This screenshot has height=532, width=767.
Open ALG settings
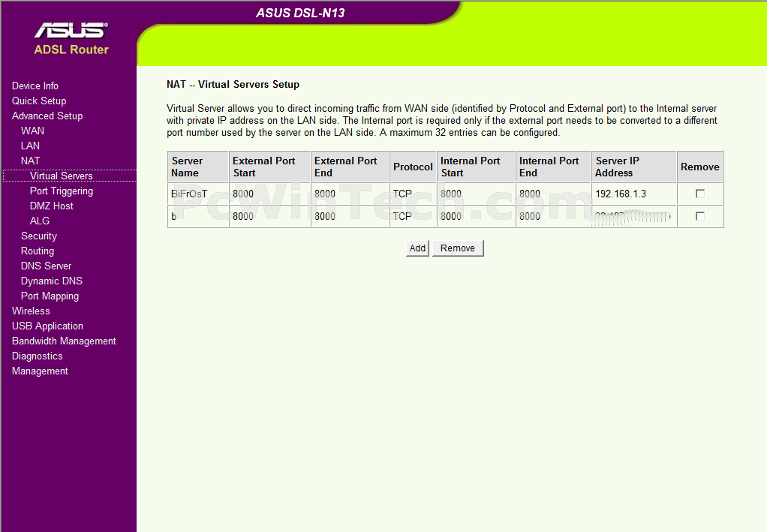(x=40, y=221)
